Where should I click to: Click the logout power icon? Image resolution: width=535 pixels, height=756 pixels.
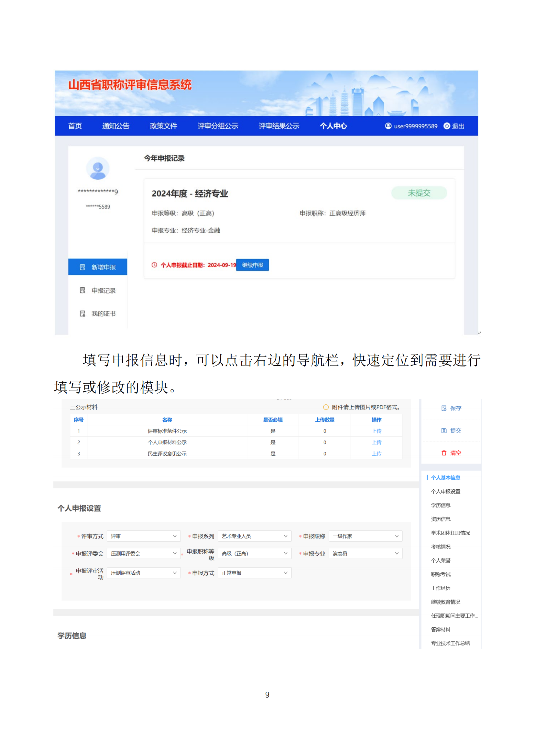(x=446, y=126)
